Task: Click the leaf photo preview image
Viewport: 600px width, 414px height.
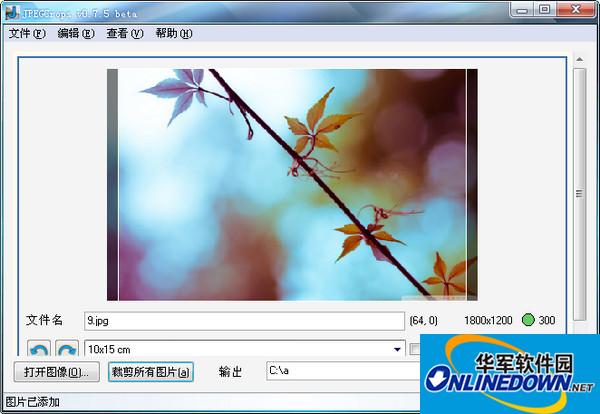Action: pyautogui.click(x=292, y=185)
